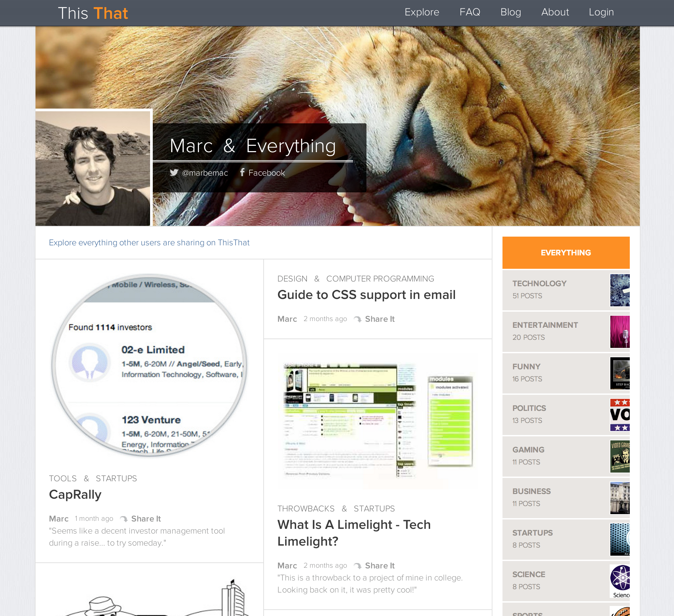Click the Facebook f icon
The image size is (674, 616).
[x=242, y=172]
